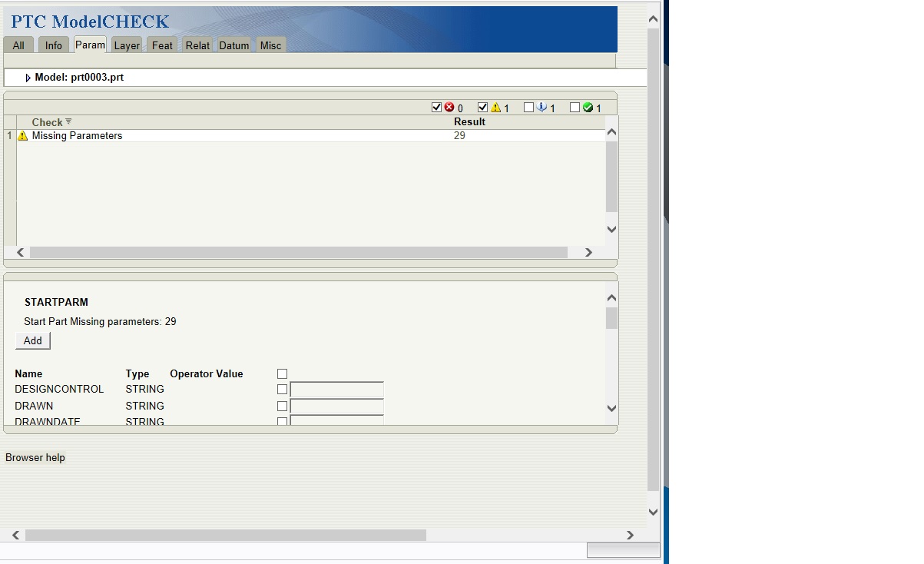Click the yellow warning filter icon

point(495,108)
